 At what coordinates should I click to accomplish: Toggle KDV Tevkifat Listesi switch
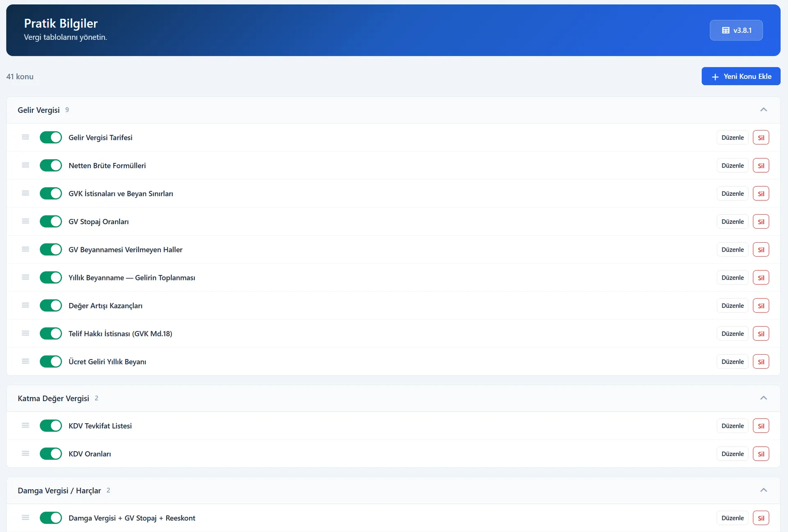click(x=51, y=426)
